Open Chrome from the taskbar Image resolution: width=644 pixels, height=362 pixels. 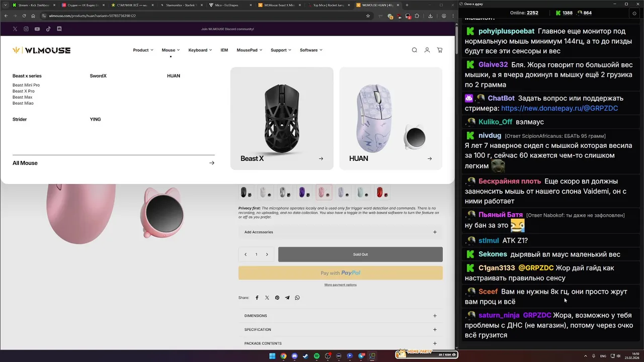[x=284, y=356]
